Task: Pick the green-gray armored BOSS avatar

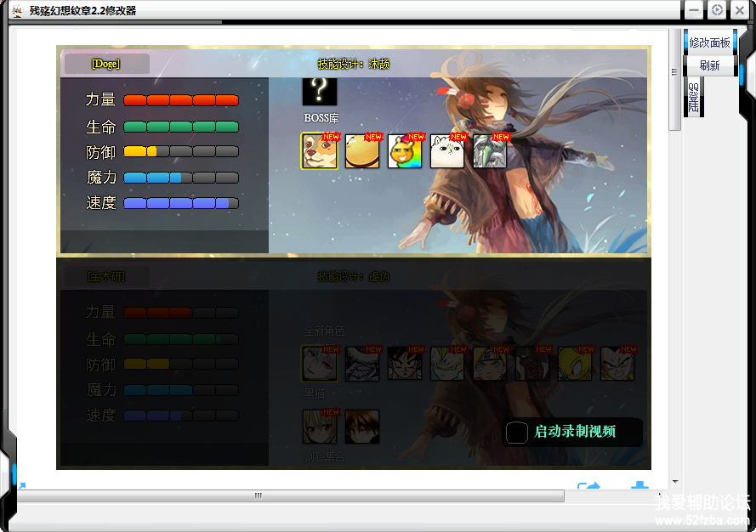Action: pyautogui.click(x=490, y=150)
